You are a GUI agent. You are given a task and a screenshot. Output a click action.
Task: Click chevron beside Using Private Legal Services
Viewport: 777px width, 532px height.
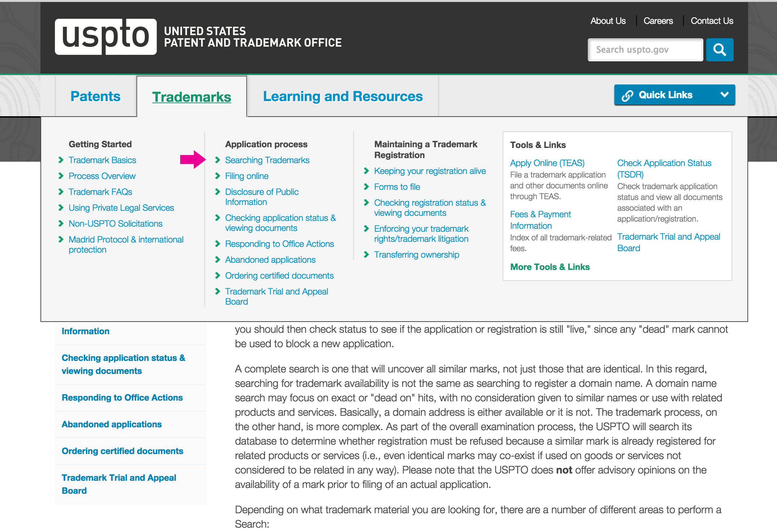tap(61, 208)
